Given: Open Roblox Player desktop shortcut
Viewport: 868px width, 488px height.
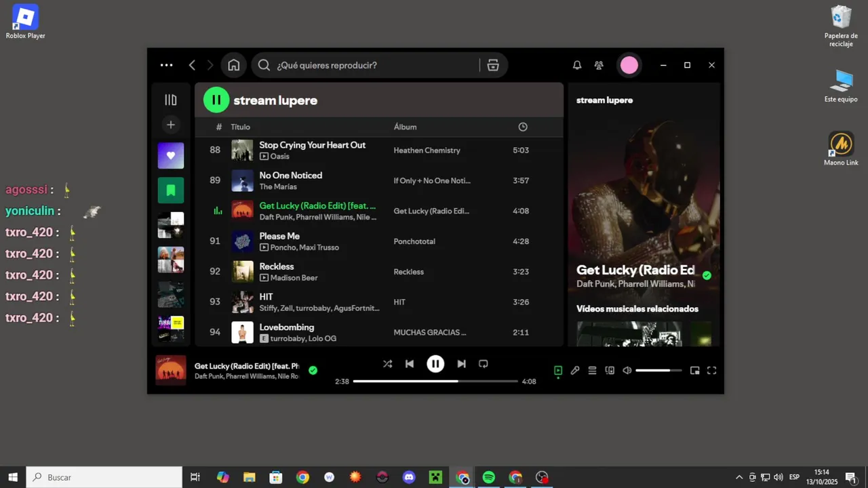Looking at the screenshot, I should pyautogui.click(x=26, y=21).
